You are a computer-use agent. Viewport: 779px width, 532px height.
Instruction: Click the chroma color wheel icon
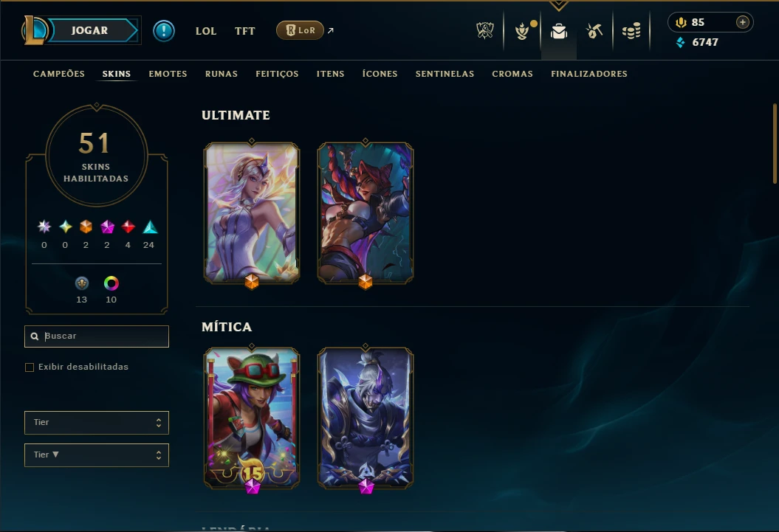(111, 283)
